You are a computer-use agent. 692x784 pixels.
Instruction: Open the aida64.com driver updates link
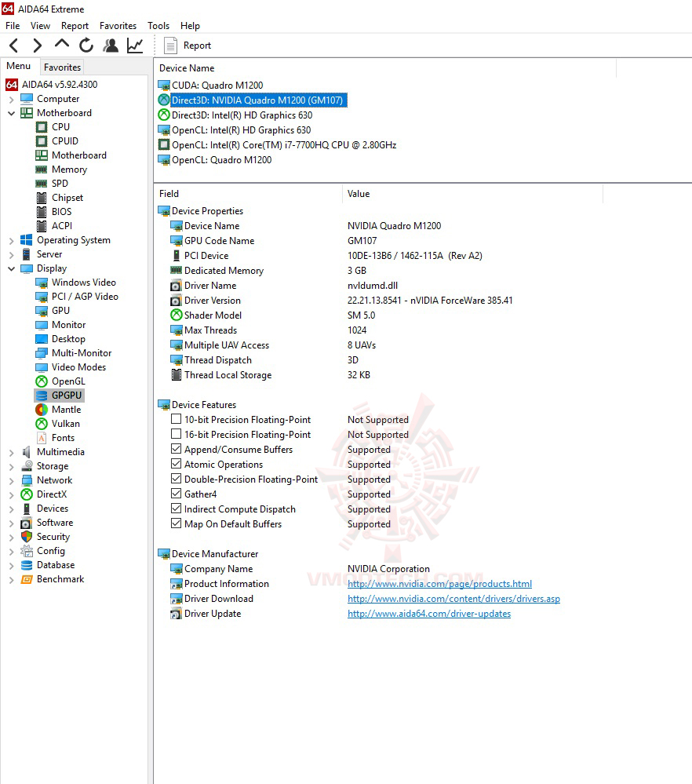tap(428, 614)
